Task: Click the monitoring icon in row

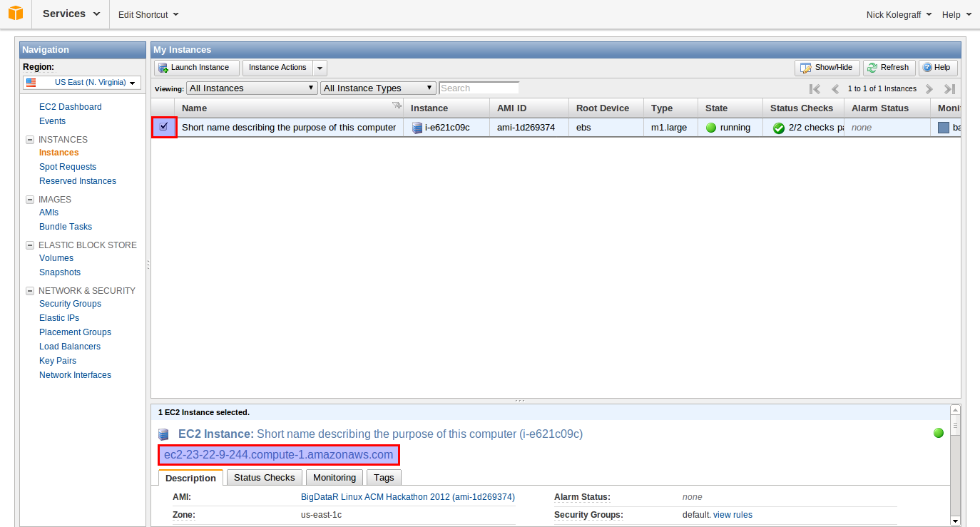Action: click(x=944, y=128)
